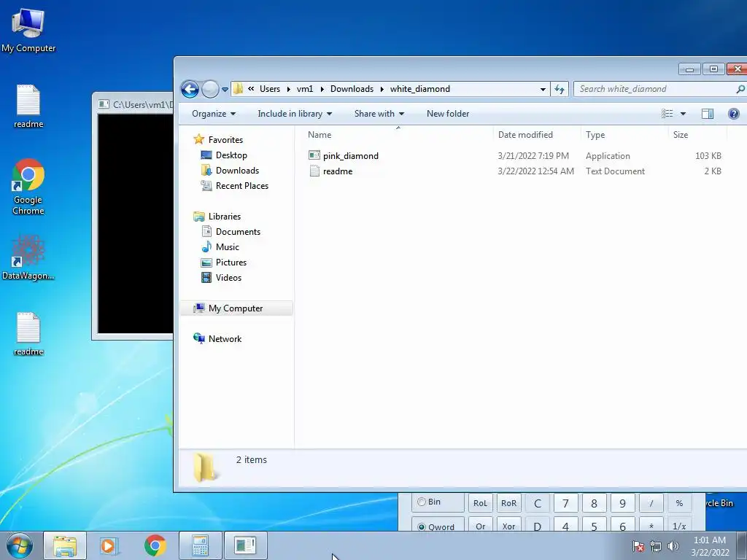
Task: Go back in Explorer with Back arrow
Action: point(190,89)
